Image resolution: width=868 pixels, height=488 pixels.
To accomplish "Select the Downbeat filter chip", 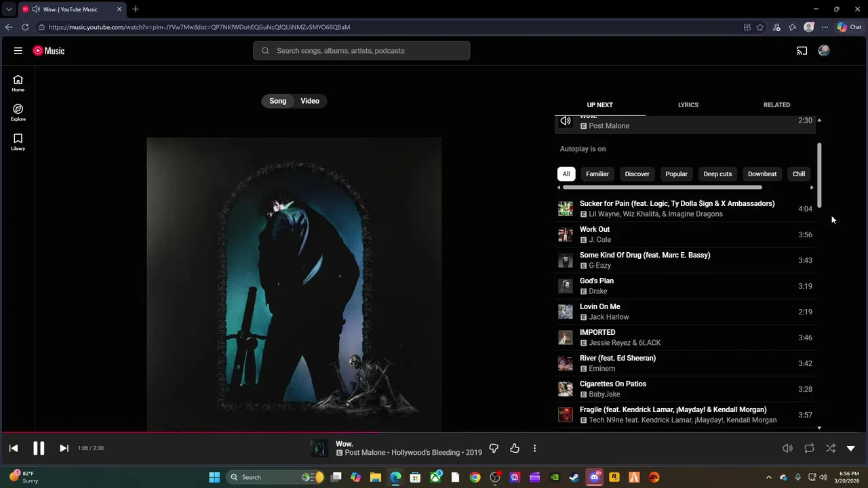I will point(762,174).
